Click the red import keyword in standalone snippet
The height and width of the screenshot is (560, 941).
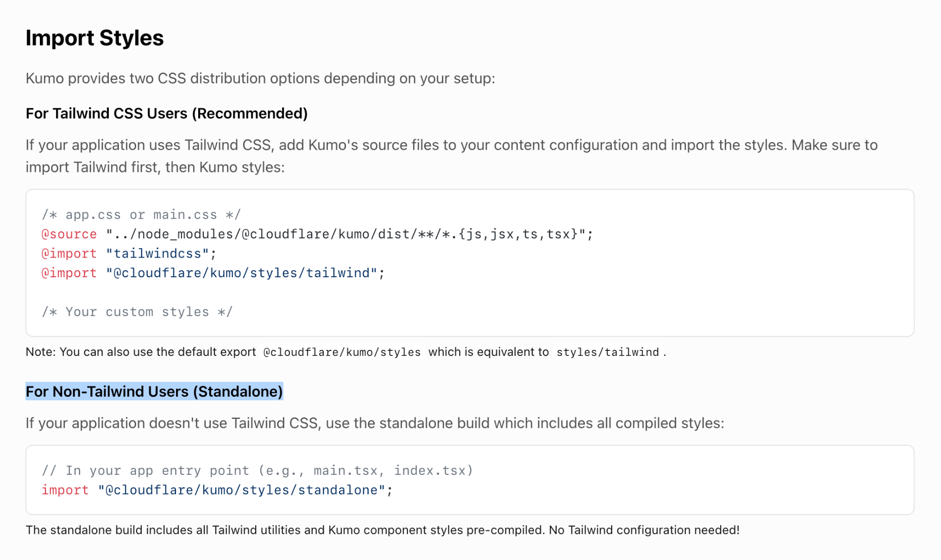(x=65, y=490)
